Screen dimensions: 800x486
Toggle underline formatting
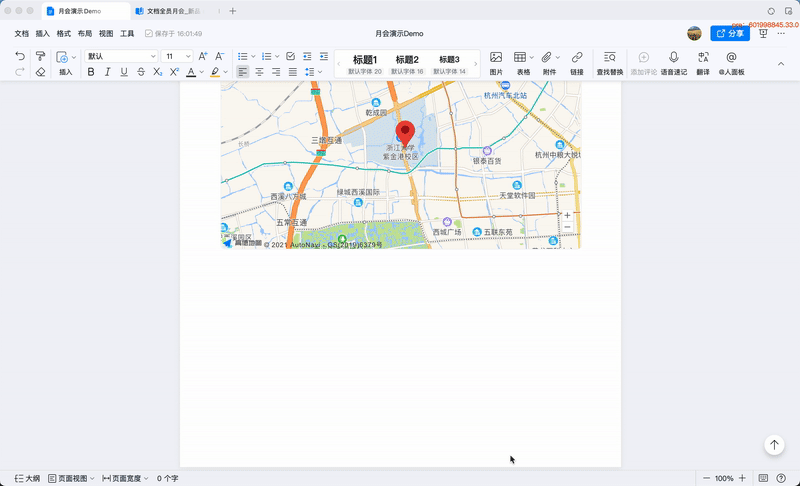click(124, 72)
